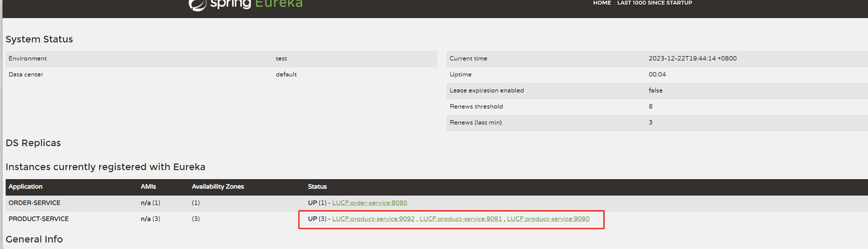Select ORDER-SERVICE availability zones value (1)
Image resolution: width=868 pixels, height=249 pixels.
point(195,203)
